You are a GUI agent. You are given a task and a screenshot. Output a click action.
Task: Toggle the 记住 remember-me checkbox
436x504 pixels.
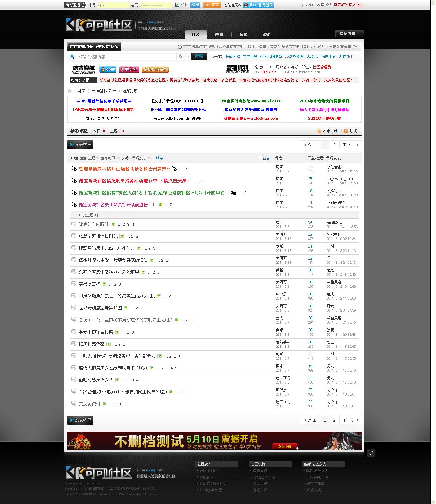(177, 5)
